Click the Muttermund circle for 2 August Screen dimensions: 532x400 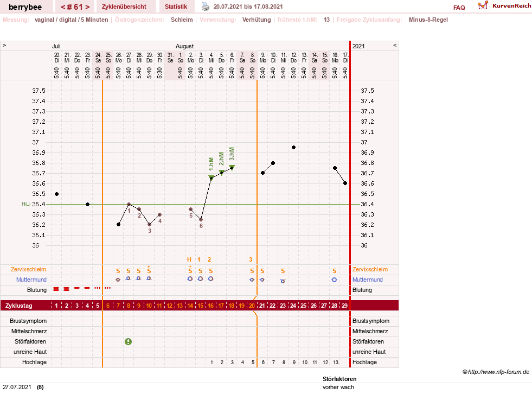pos(190,279)
